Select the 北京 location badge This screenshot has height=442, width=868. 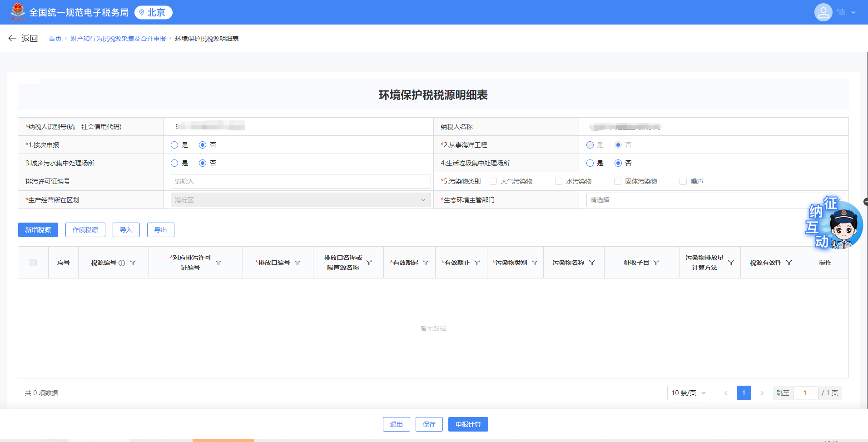click(154, 12)
